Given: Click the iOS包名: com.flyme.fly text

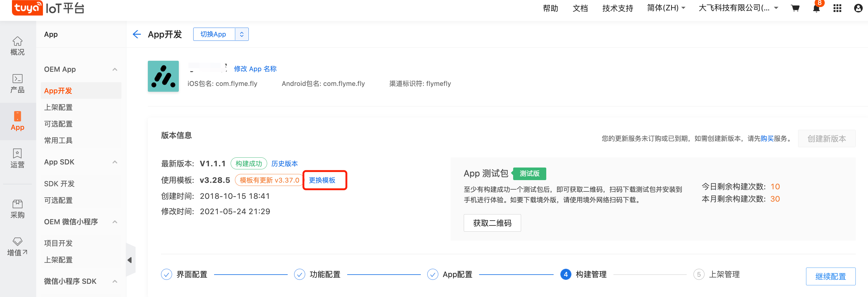Looking at the screenshot, I should [222, 83].
